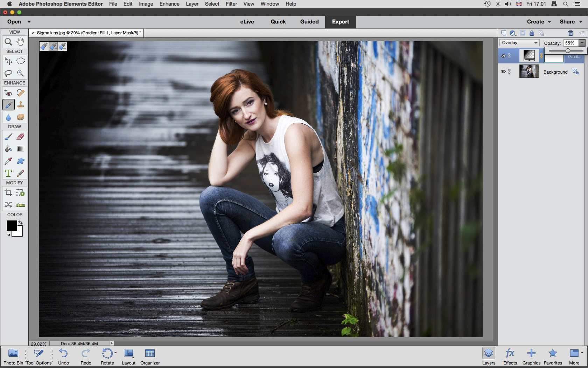Expand the Open dropdown arrow
Image resolution: width=588 pixels, height=368 pixels.
click(29, 22)
